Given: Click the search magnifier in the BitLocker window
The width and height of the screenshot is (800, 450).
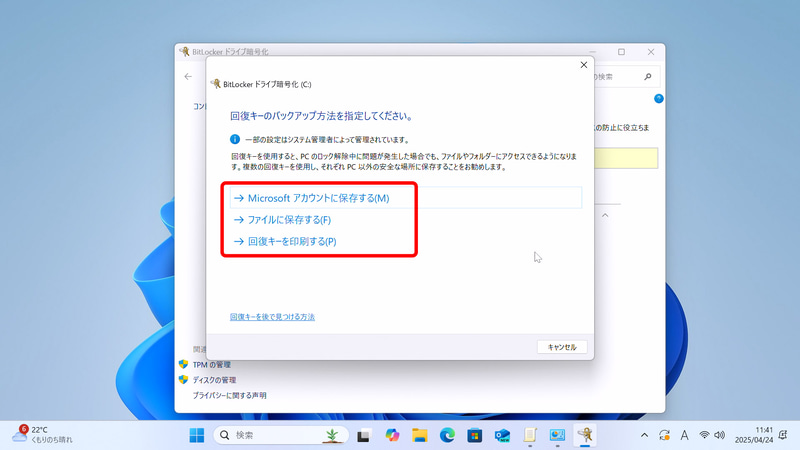Looking at the screenshot, I should coord(647,77).
